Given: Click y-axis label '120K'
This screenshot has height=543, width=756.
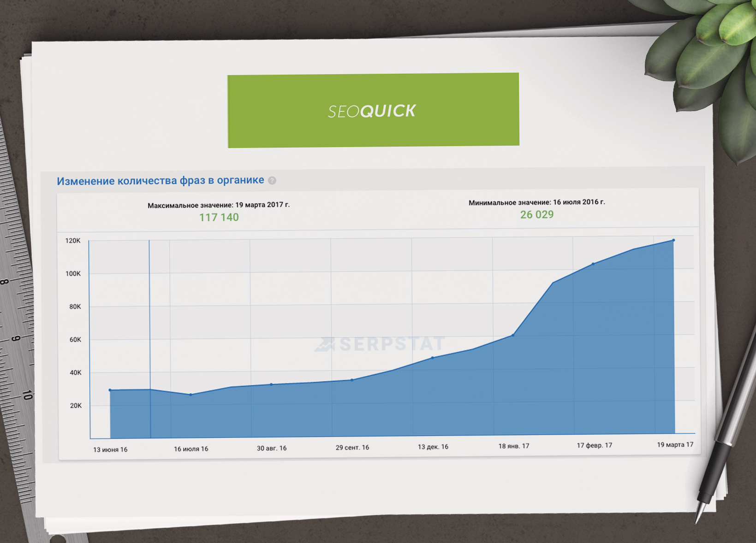Looking at the screenshot, I should 73,241.
